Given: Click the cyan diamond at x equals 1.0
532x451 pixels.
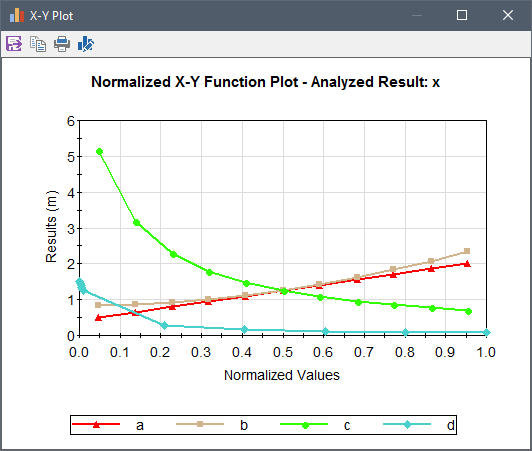Looking at the screenshot, I should [x=487, y=333].
